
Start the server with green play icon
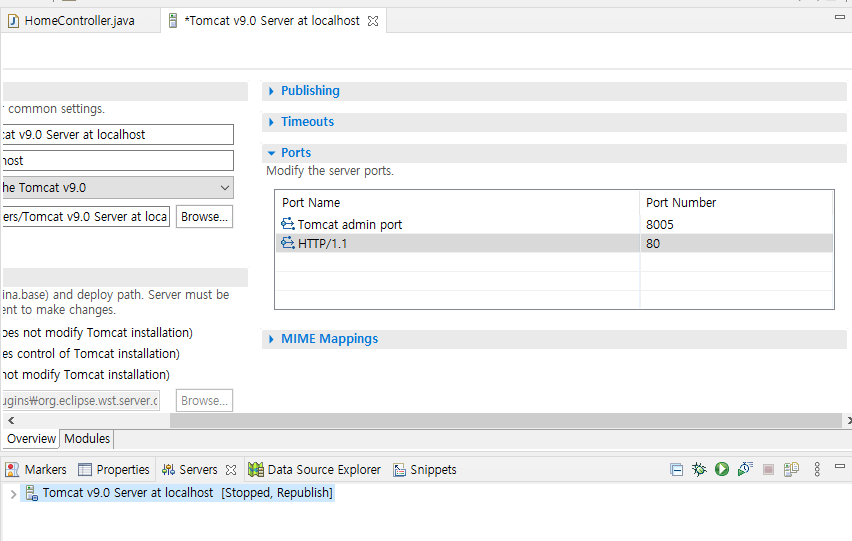[722, 469]
